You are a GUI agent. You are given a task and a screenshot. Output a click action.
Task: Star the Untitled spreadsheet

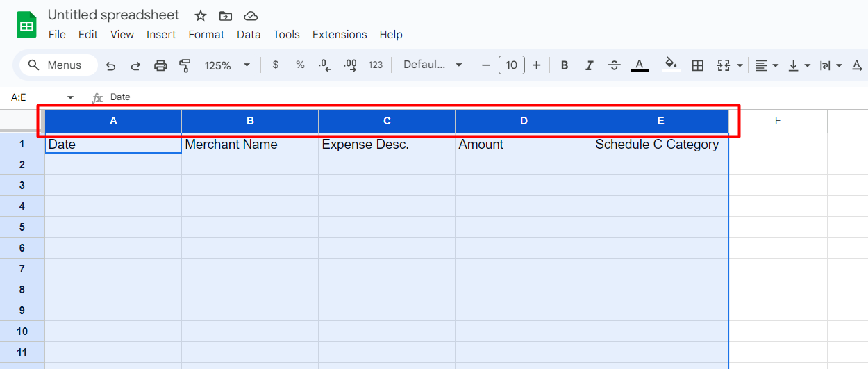[x=201, y=15]
